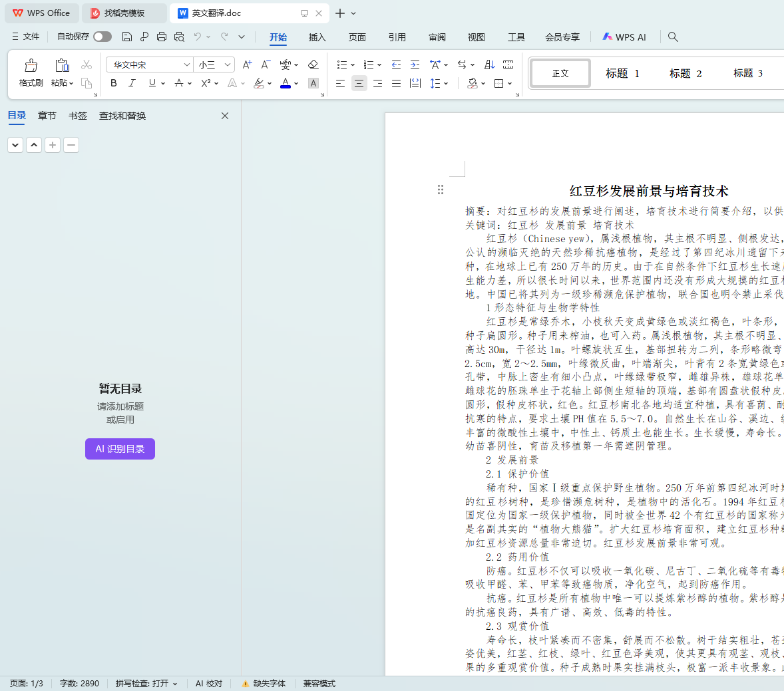Screen dimensions: 784x691
Task: Open search with the magnifier icon
Action: [673, 37]
